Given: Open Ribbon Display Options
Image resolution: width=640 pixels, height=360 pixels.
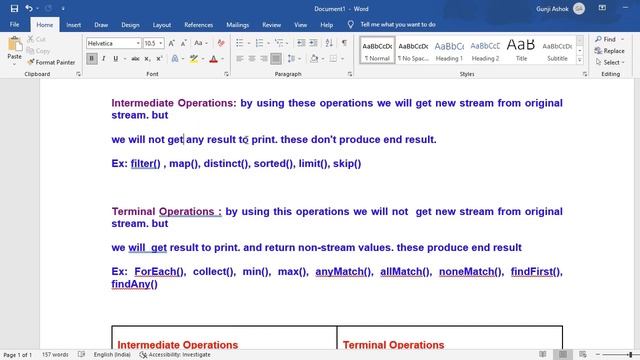Looking at the screenshot, I should coord(602,8).
